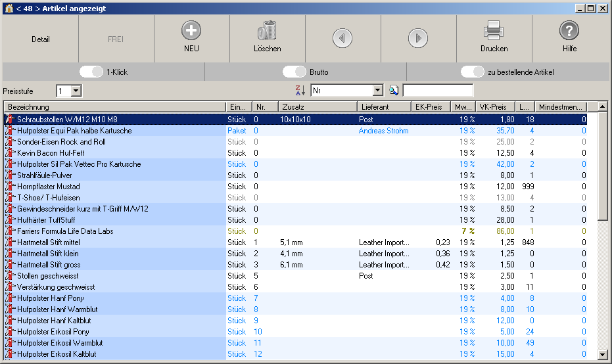Viewport: 612px width, 364px height.
Task: Click into the search text field
Action: click(x=438, y=91)
